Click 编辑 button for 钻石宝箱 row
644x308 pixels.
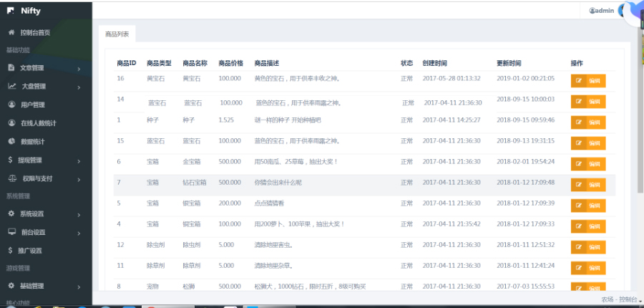coord(588,184)
